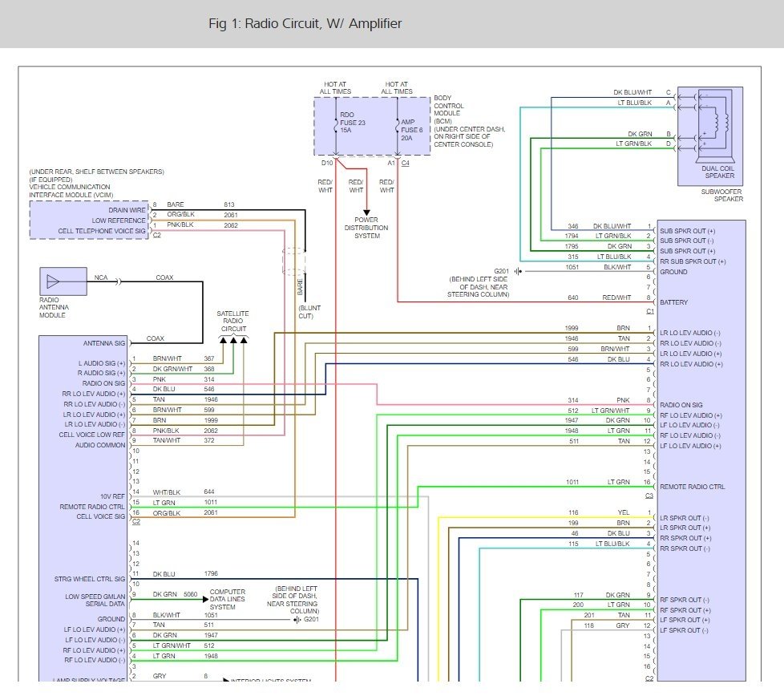Screen dimensions: 784x696
Task: Click the "YEL" wire color label
Action: click(x=624, y=512)
